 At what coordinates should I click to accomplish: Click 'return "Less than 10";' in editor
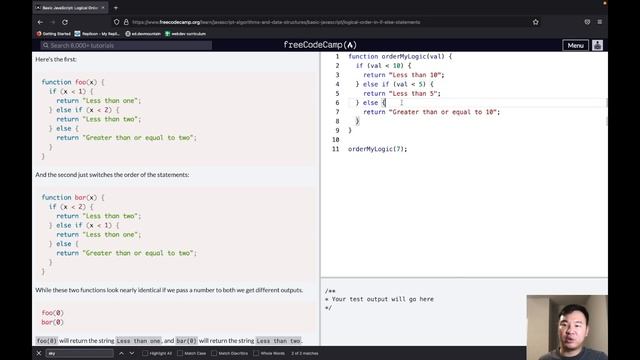[x=404, y=75]
